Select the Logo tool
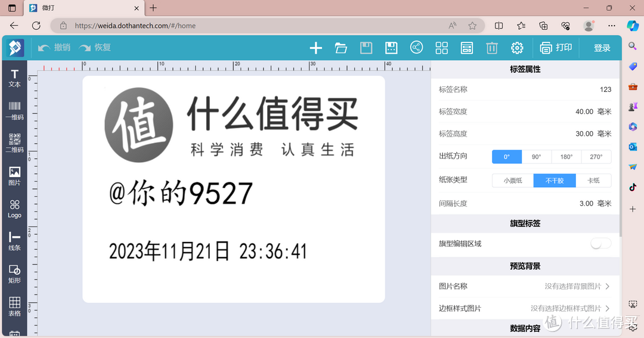 click(x=14, y=209)
